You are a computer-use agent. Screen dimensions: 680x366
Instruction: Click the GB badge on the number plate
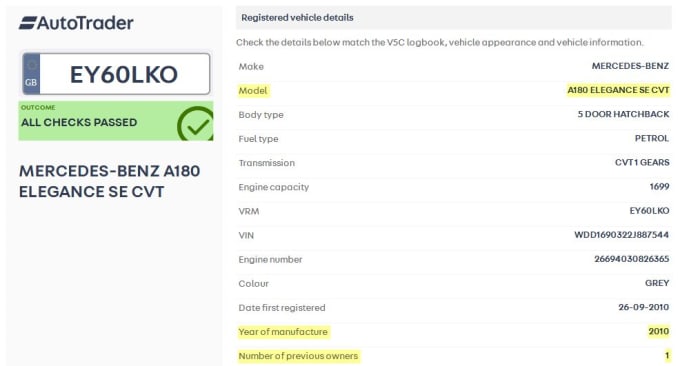pyautogui.click(x=31, y=74)
